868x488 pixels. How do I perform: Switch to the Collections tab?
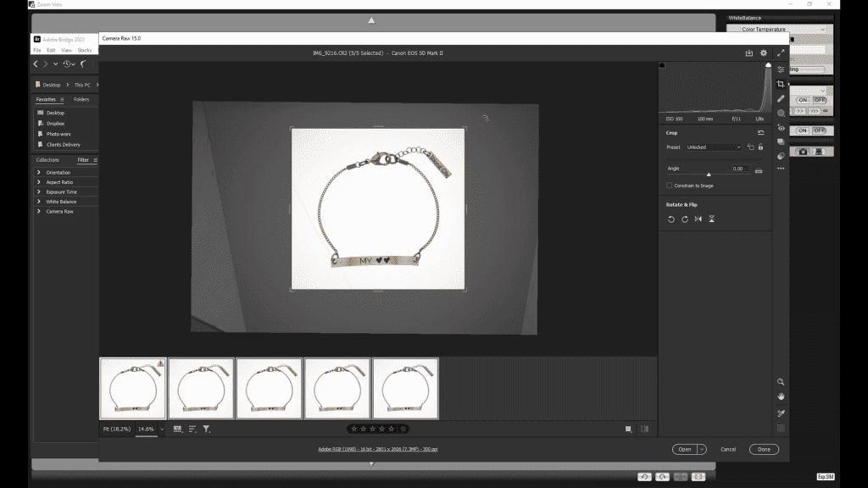pos(47,160)
